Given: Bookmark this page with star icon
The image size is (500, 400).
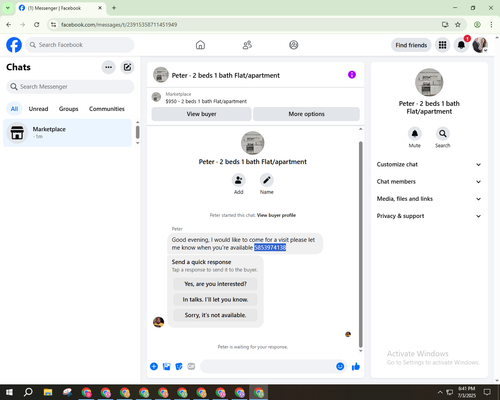Looking at the screenshot, I should click(x=458, y=25).
